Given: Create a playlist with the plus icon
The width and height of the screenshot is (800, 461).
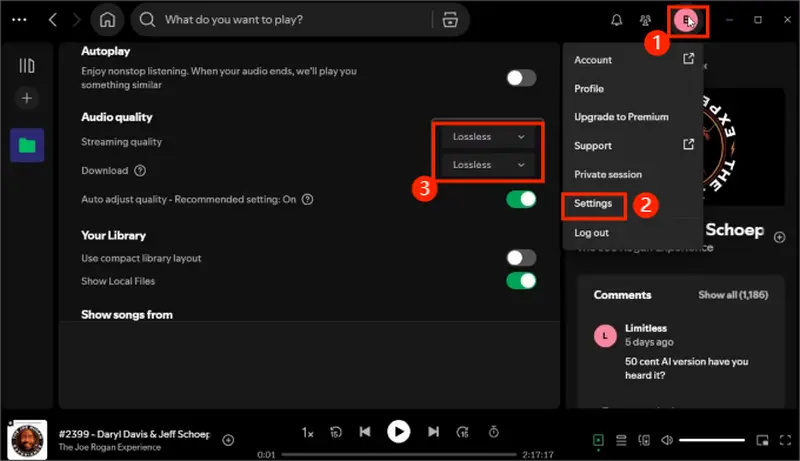Looking at the screenshot, I should pos(27,98).
